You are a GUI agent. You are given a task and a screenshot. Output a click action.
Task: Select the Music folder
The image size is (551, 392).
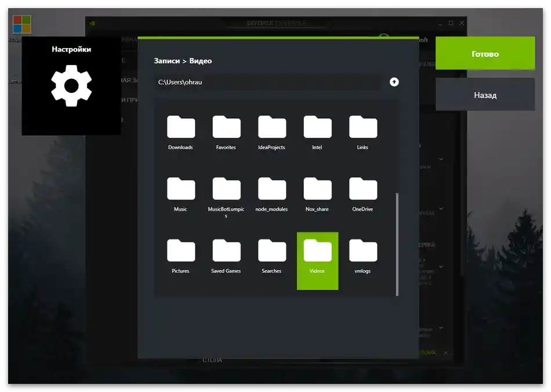tap(180, 195)
